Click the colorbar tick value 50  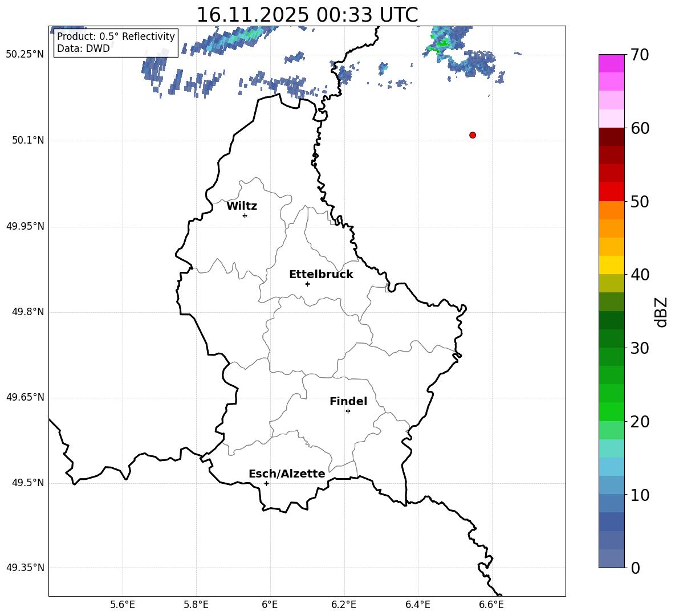640,202
